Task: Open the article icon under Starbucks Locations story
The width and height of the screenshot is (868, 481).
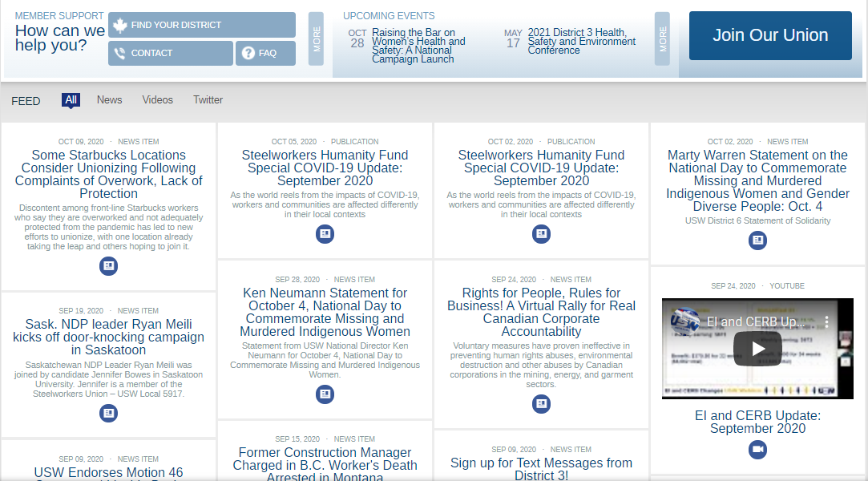Action: pos(108,266)
